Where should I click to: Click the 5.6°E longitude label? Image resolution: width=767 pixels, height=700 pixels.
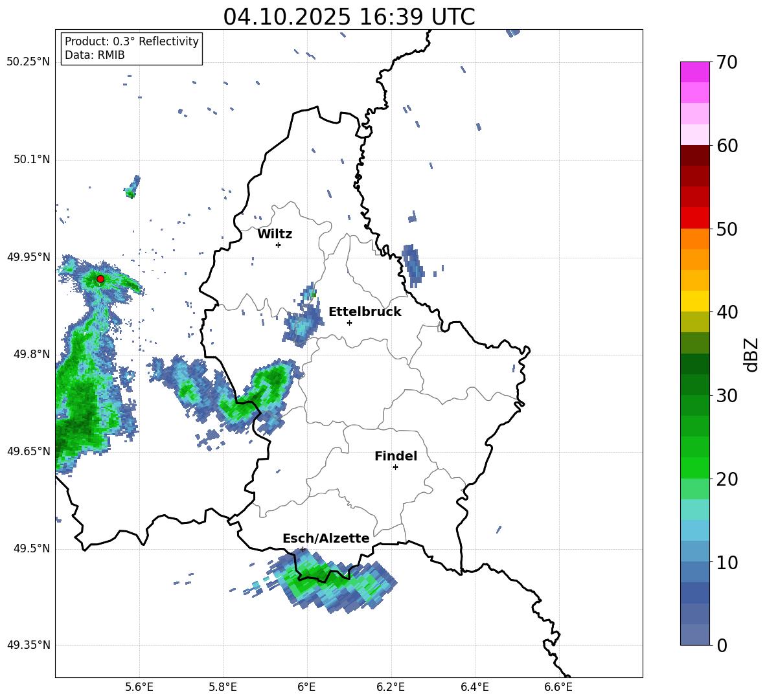139,688
